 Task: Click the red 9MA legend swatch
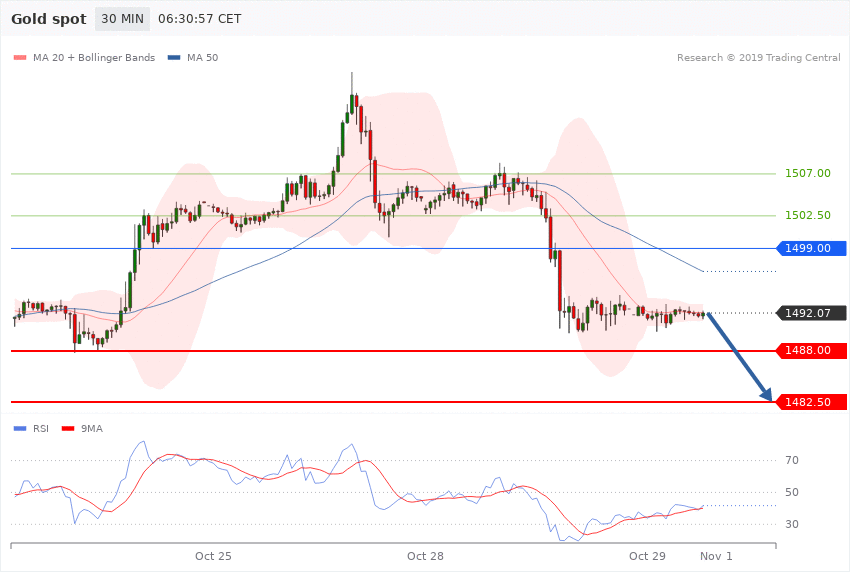(x=68, y=429)
